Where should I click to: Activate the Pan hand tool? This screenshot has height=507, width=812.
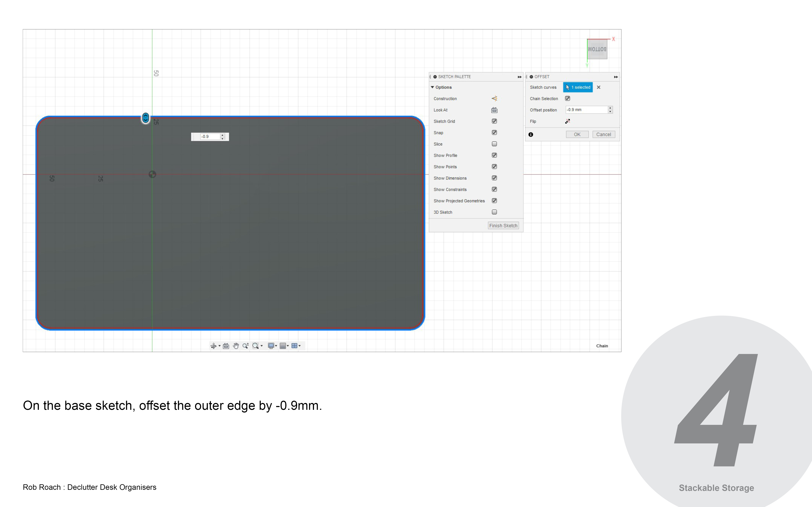(236, 346)
